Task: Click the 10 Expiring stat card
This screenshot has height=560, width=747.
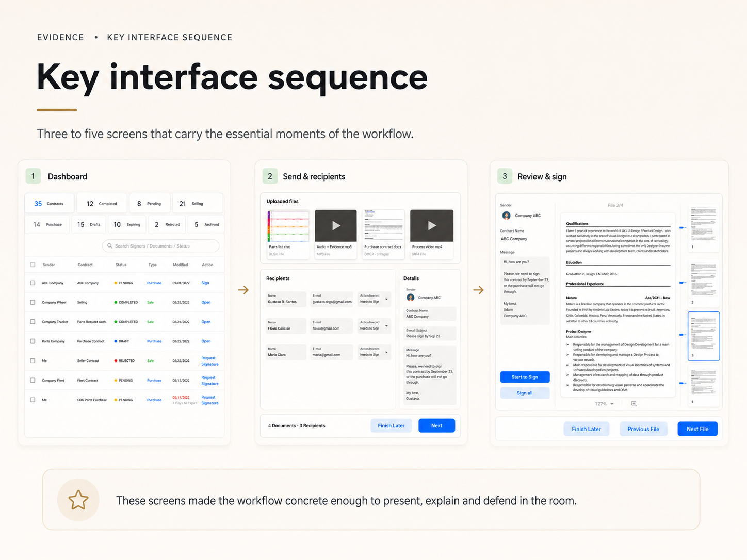Action: pos(127,224)
